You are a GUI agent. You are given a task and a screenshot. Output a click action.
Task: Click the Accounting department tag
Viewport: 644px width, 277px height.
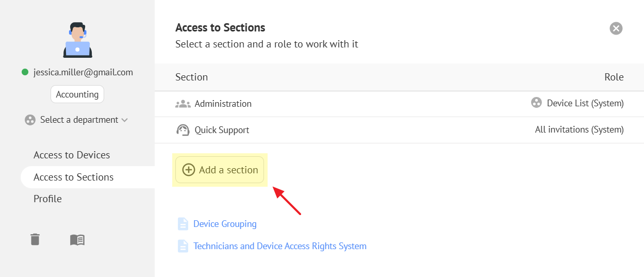click(x=77, y=94)
